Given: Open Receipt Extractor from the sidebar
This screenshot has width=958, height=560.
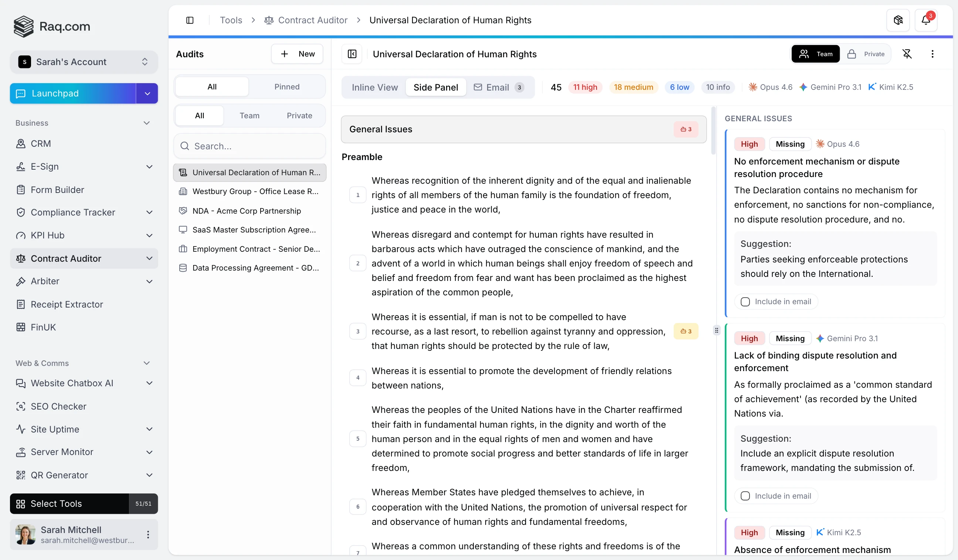Looking at the screenshot, I should point(67,304).
